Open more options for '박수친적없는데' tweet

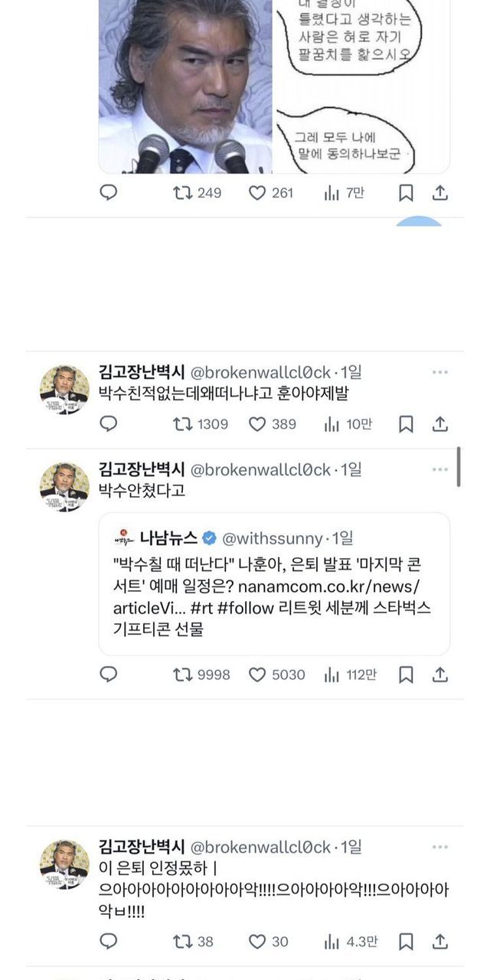pyautogui.click(x=439, y=372)
